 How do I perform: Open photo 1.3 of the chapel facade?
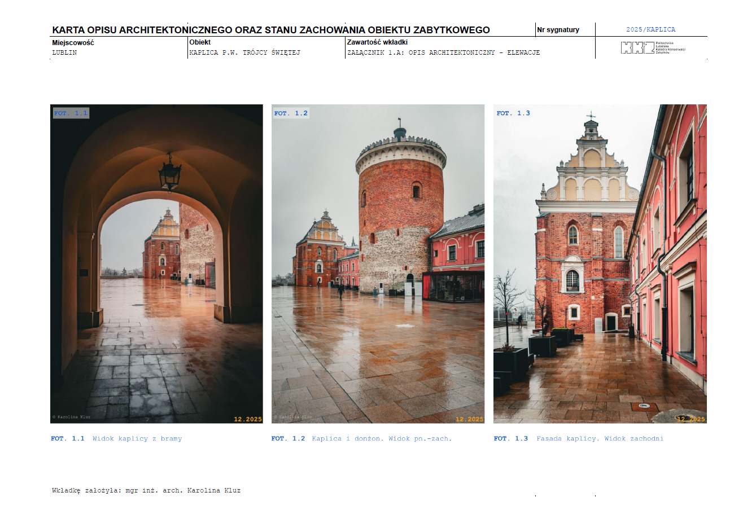pyautogui.click(x=600, y=263)
